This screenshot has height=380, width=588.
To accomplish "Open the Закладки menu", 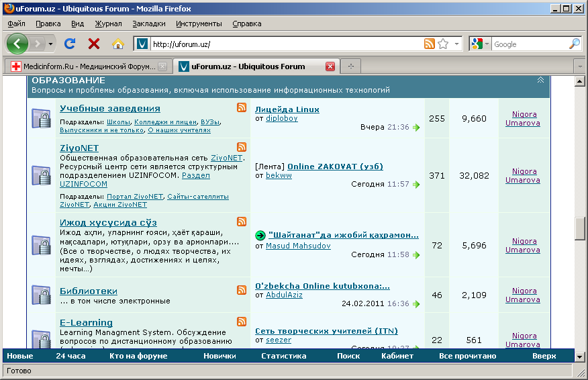I will [x=149, y=23].
